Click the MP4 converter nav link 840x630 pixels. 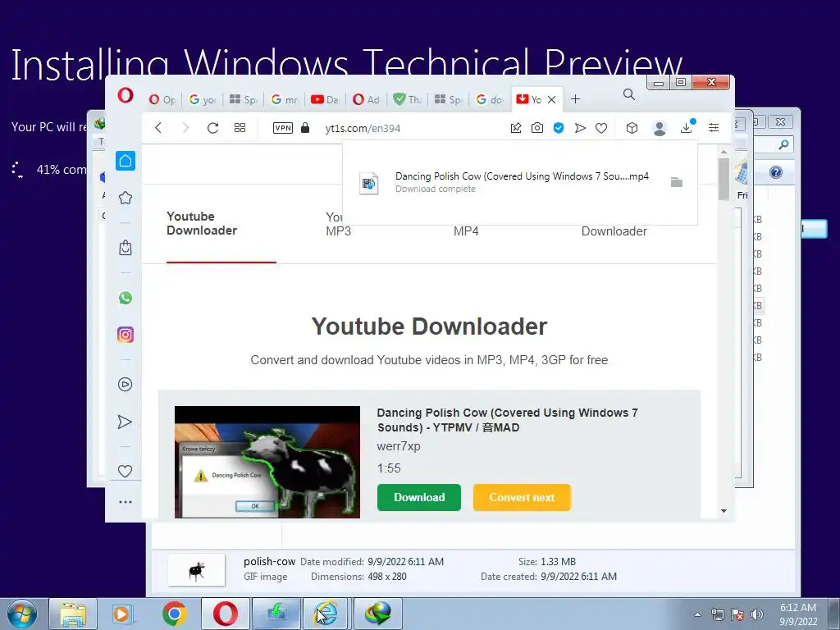coord(466,231)
